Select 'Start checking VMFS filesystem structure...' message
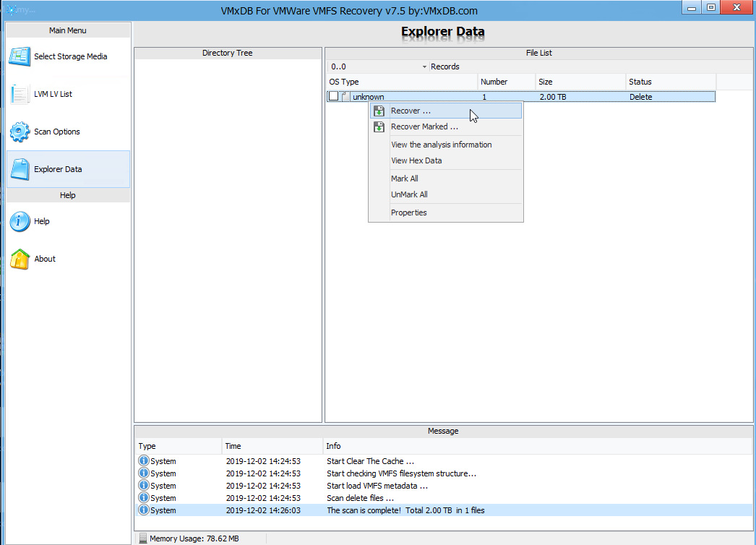756x545 pixels. (401, 473)
